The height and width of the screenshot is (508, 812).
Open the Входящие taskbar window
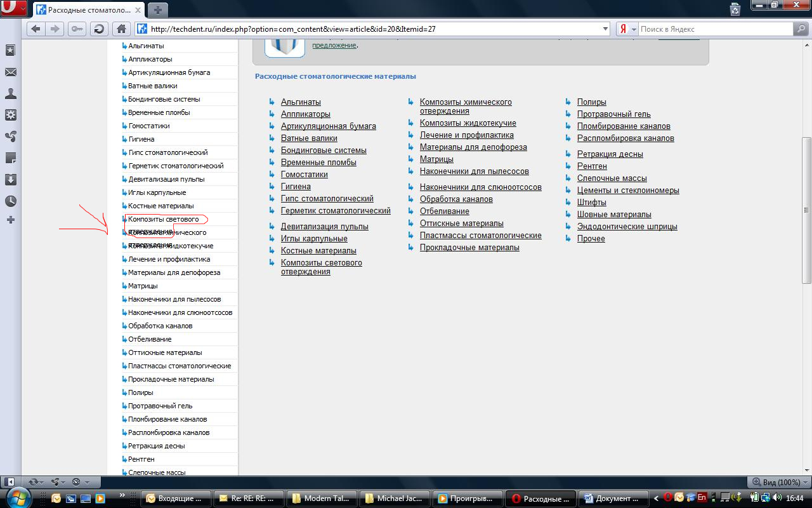176,498
